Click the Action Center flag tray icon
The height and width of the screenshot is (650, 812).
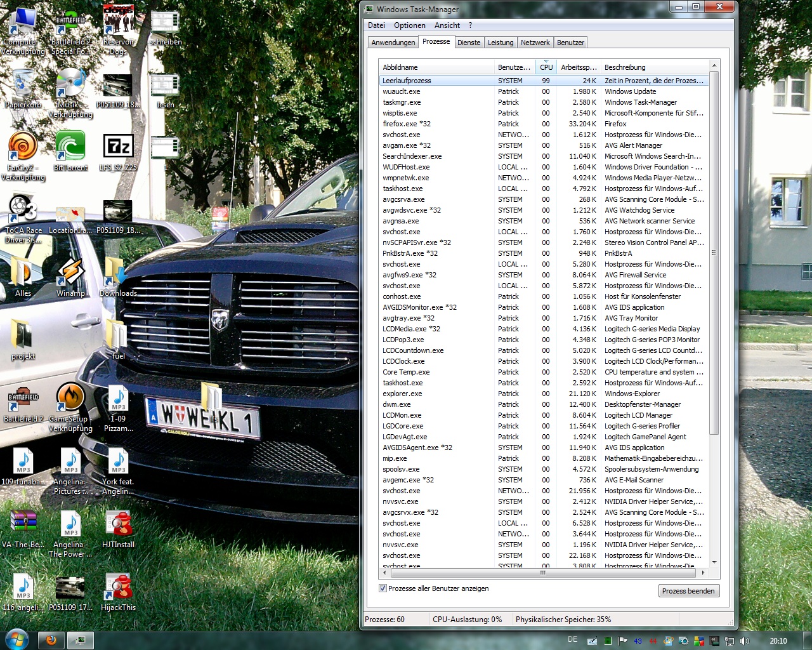pos(623,641)
